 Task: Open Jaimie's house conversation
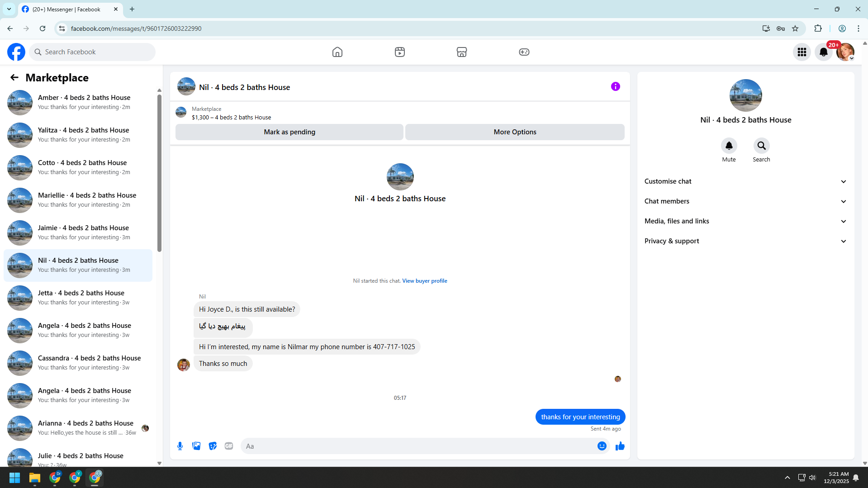click(78, 232)
